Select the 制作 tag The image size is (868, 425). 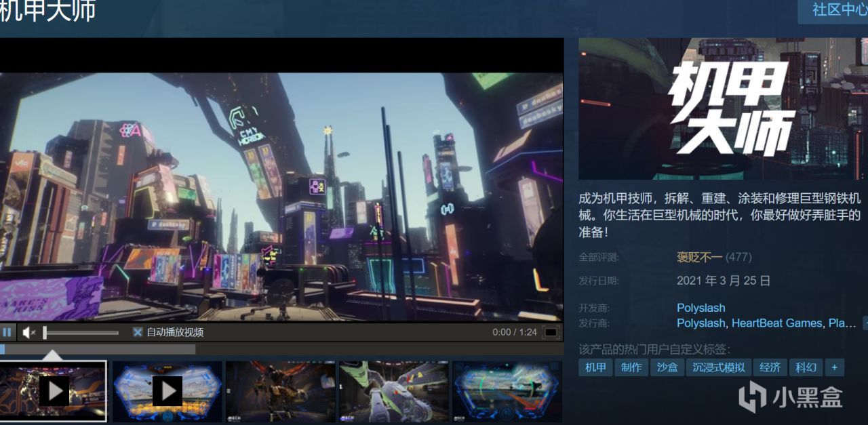click(631, 367)
